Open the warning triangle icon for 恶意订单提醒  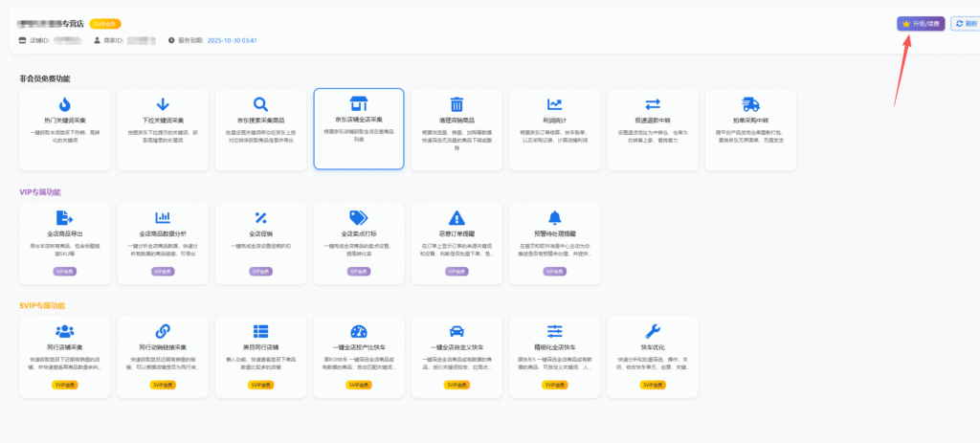pyautogui.click(x=457, y=218)
